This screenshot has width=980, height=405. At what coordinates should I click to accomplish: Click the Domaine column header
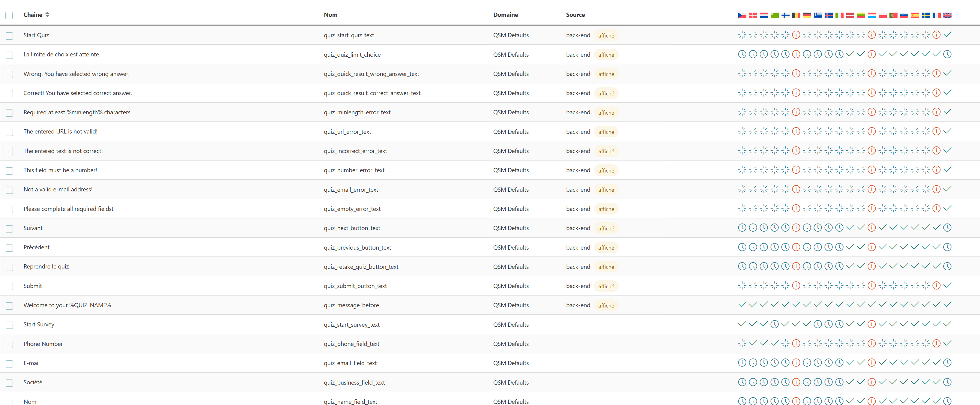(x=505, y=14)
